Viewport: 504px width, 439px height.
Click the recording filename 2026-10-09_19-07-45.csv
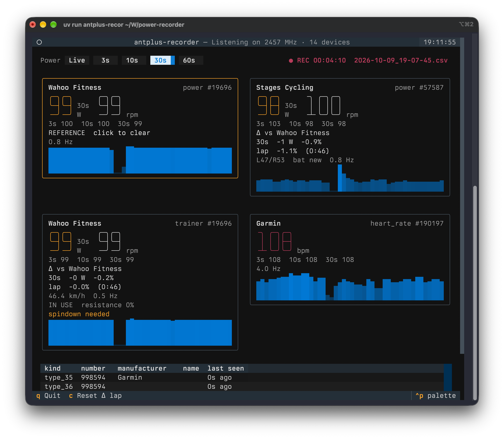tap(401, 60)
